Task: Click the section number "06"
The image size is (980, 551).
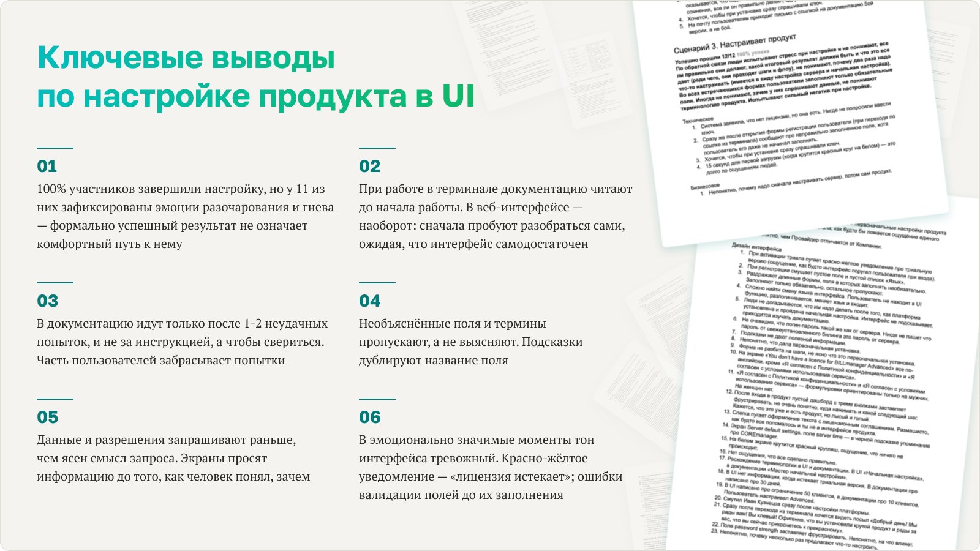Action: click(370, 418)
